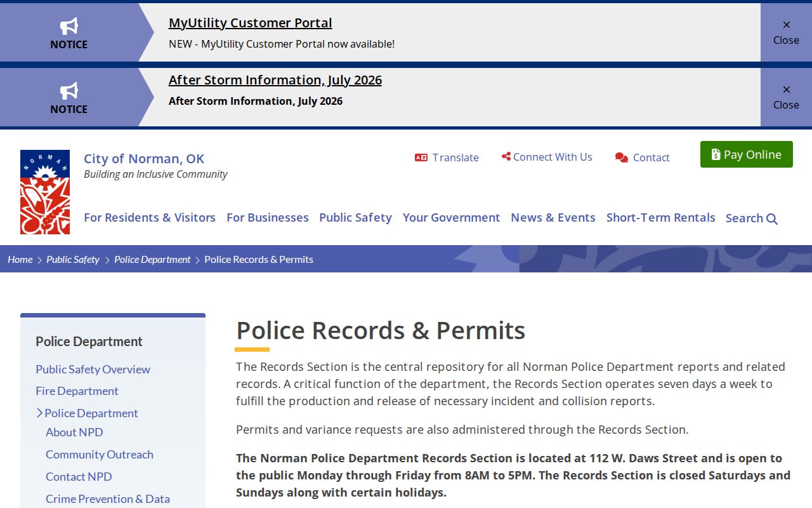Go to City of Norman, OK homepage link
Viewport: 812px width, 508px height.
pyautogui.click(x=144, y=159)
